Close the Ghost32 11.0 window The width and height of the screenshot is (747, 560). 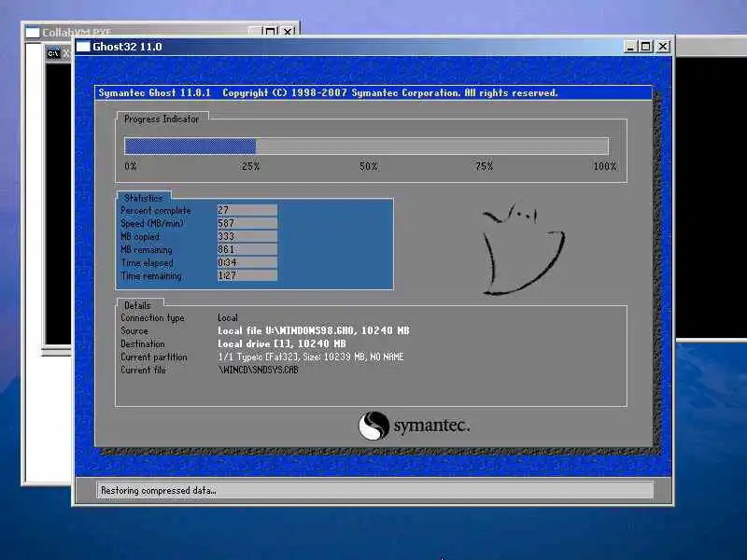pyautogui.click(x=663, y=47)
